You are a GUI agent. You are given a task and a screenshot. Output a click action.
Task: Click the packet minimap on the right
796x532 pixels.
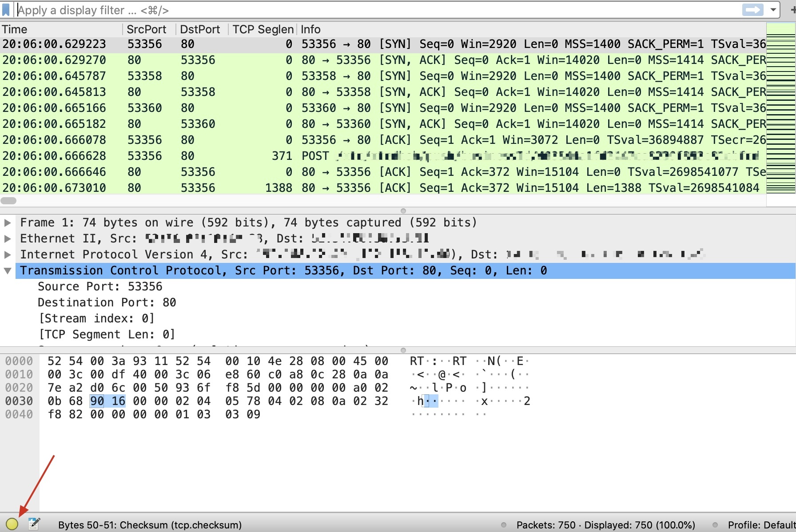tap(780, 111)
